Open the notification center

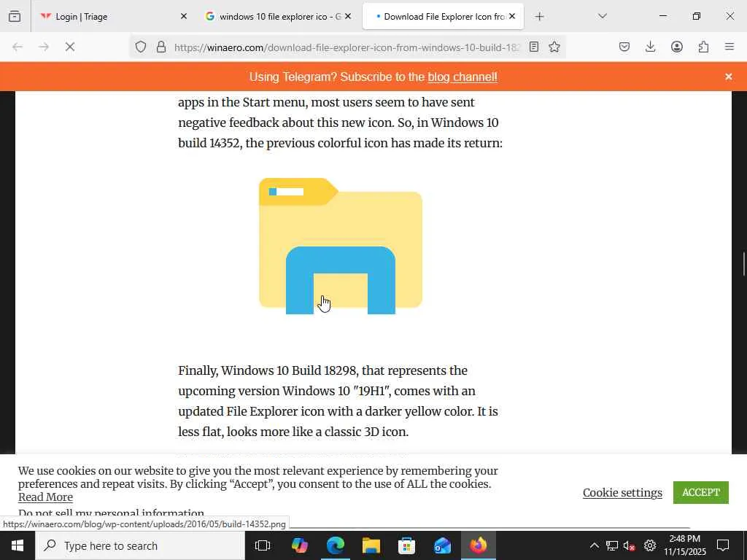click(723, 545)
